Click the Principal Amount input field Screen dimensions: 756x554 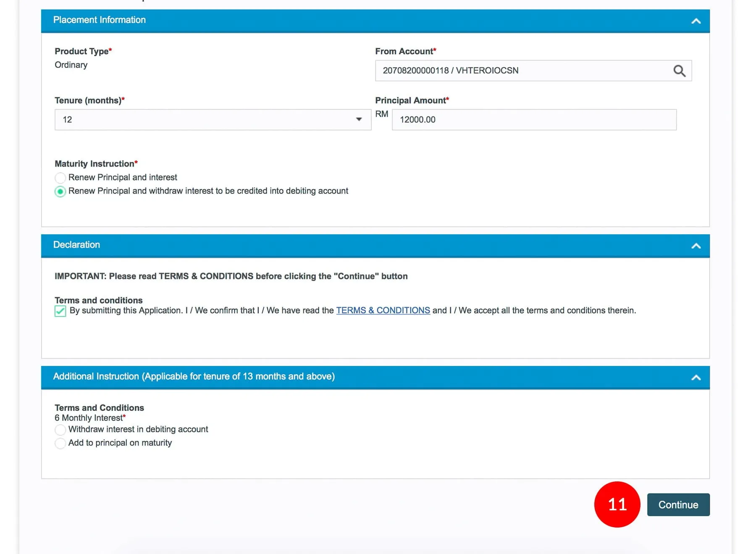click(x=533, y=120)
